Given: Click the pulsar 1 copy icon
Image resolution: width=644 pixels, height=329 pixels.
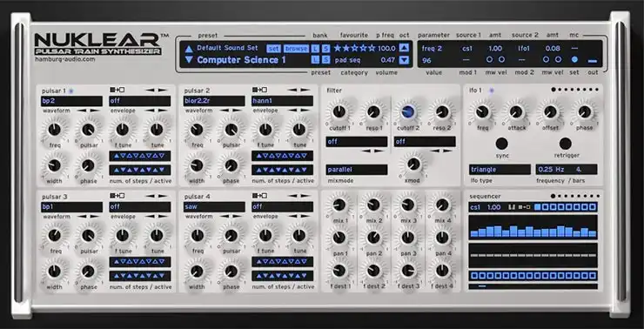Looking at the screenshot, I should (117, 90).
